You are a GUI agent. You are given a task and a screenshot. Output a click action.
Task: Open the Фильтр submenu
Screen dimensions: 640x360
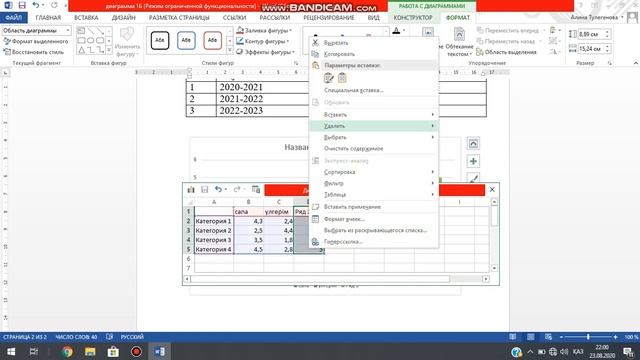(x=373, y=183)
